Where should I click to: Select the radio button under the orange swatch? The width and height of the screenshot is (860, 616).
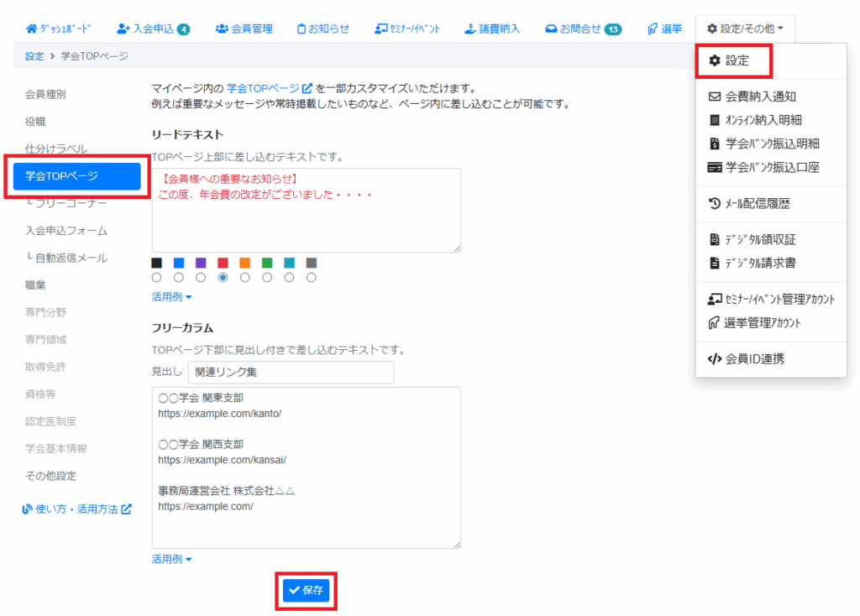pos(245,277)
